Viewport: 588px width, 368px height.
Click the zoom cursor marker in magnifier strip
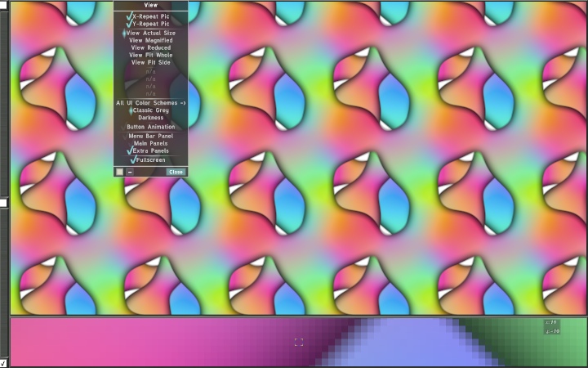(x=299, y=342)
